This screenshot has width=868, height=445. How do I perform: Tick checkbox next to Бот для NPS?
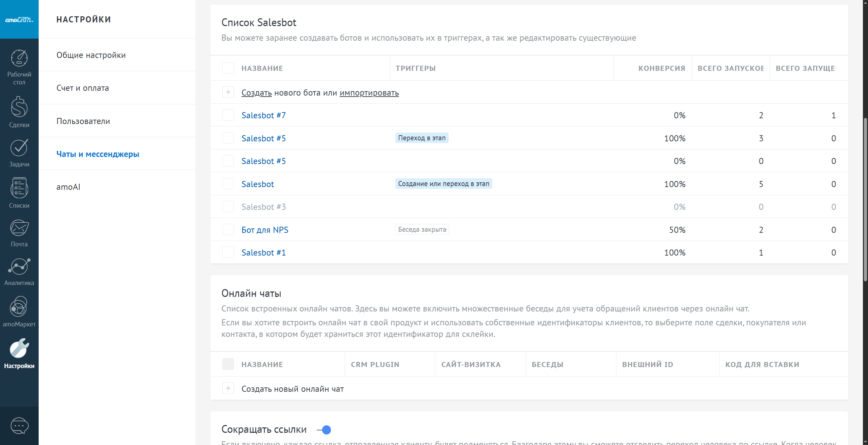pyautogui.click(x=228, y=229)
